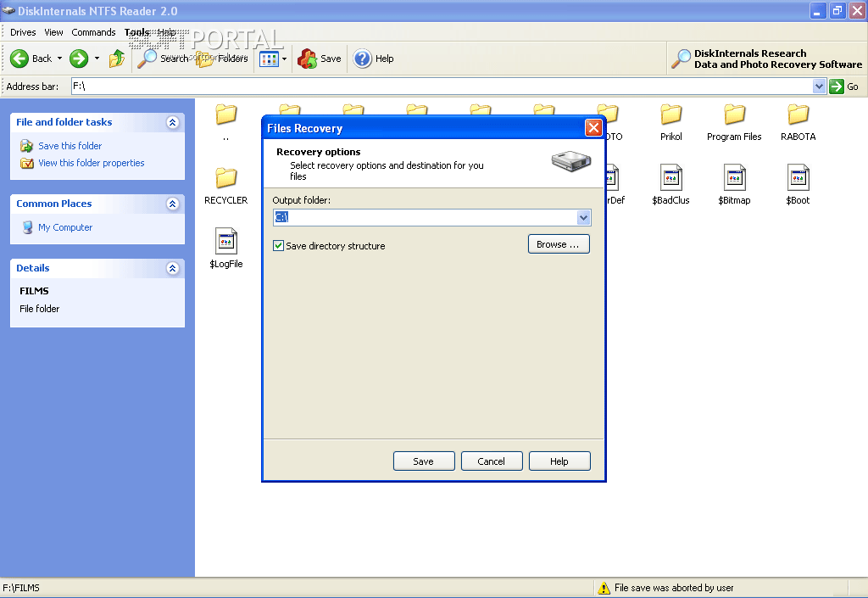The image size is (868, 598).
Task: Click the Save toolbar icon
Action: click(x=307, y=59)
